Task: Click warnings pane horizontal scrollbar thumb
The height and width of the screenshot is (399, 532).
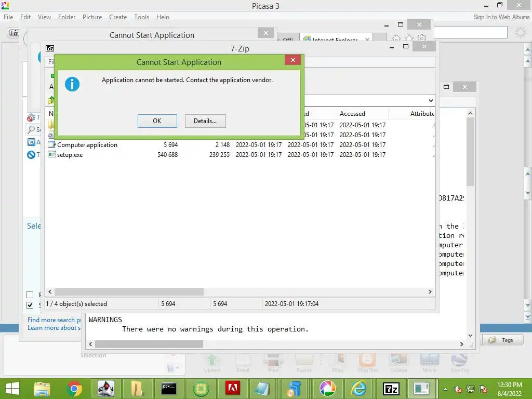Action: pos(149,344)
